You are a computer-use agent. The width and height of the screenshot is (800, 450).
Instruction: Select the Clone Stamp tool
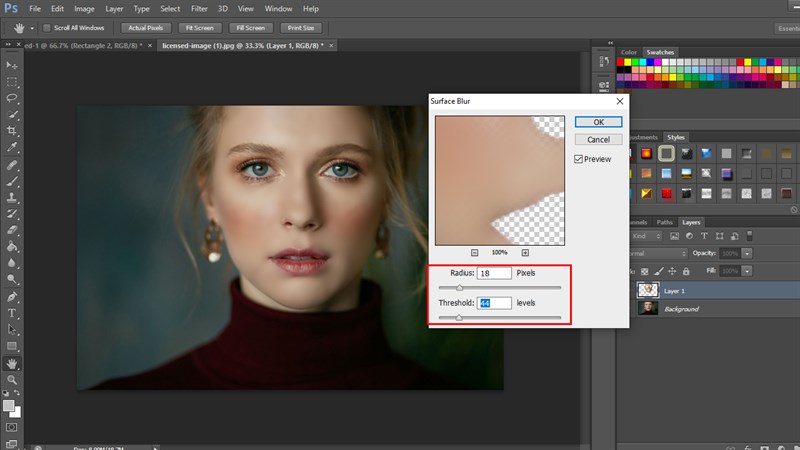12,197
